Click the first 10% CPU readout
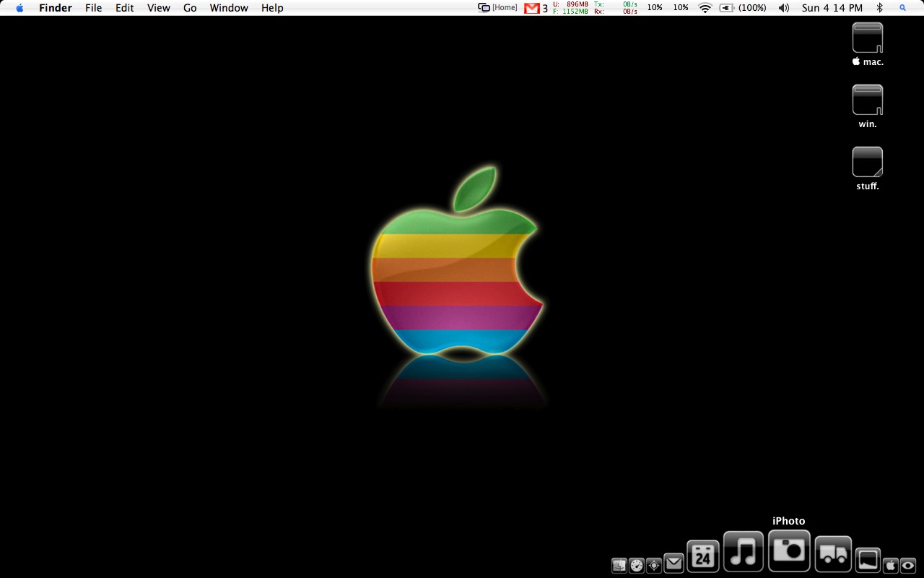The height and width of the screenshot is (578, 924). [655, 8]
